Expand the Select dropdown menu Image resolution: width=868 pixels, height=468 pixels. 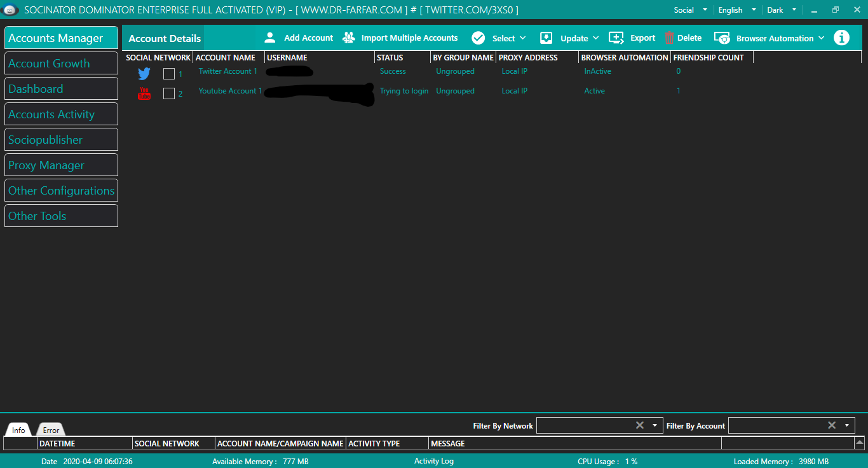(522, 38)
